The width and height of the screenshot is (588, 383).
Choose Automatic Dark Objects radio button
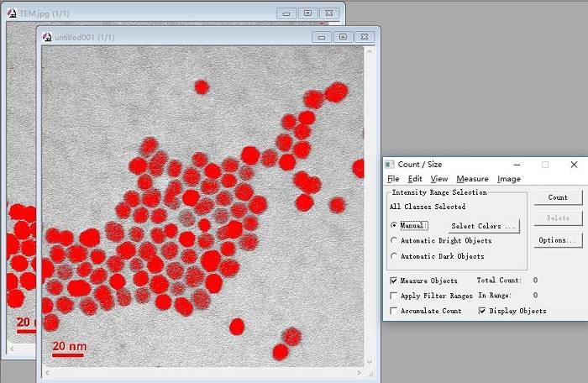pos(394,256)
